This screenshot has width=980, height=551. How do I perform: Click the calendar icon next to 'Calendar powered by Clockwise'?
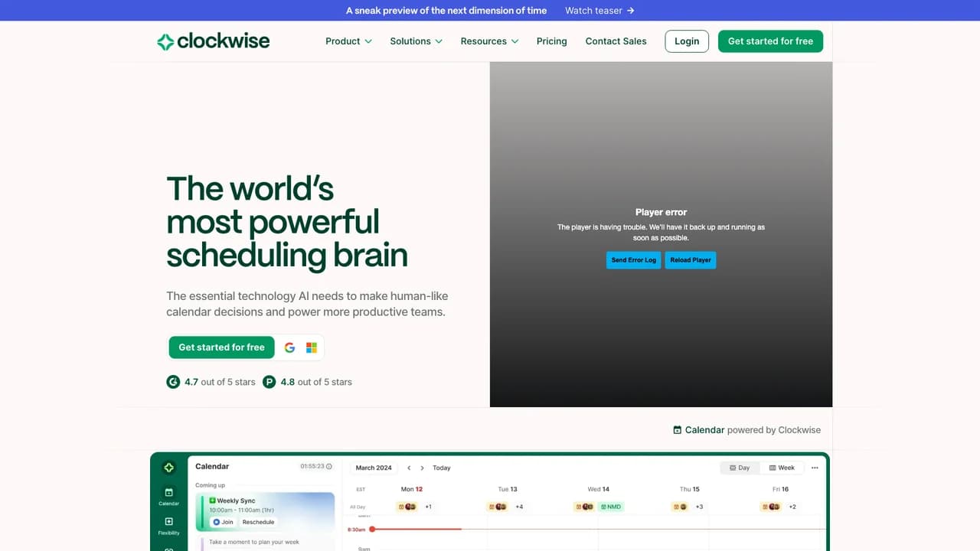click(677, 430)
